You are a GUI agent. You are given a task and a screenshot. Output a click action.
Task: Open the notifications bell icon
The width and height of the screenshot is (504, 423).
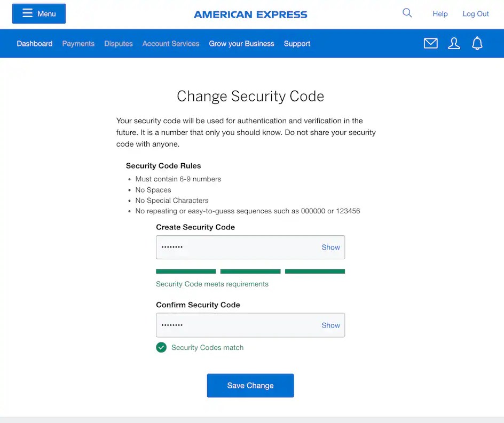(x=477, y=43)
